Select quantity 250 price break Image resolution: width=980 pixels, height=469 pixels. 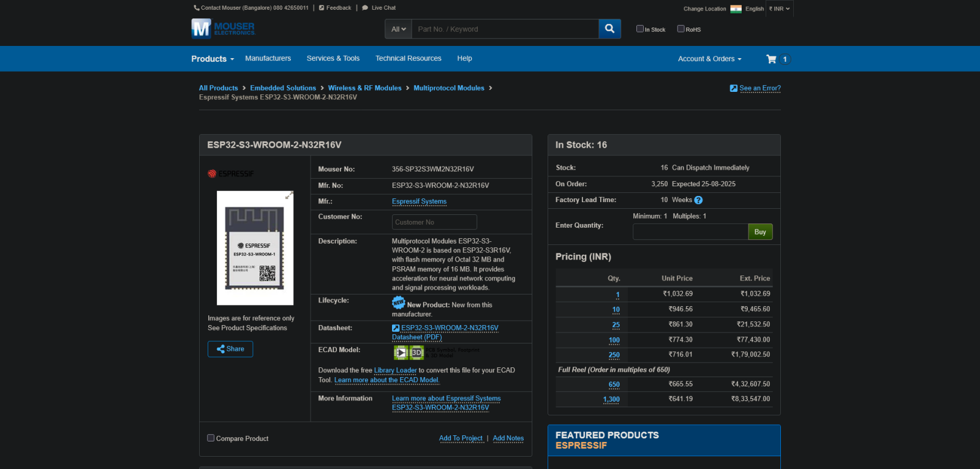coord(614,355)
